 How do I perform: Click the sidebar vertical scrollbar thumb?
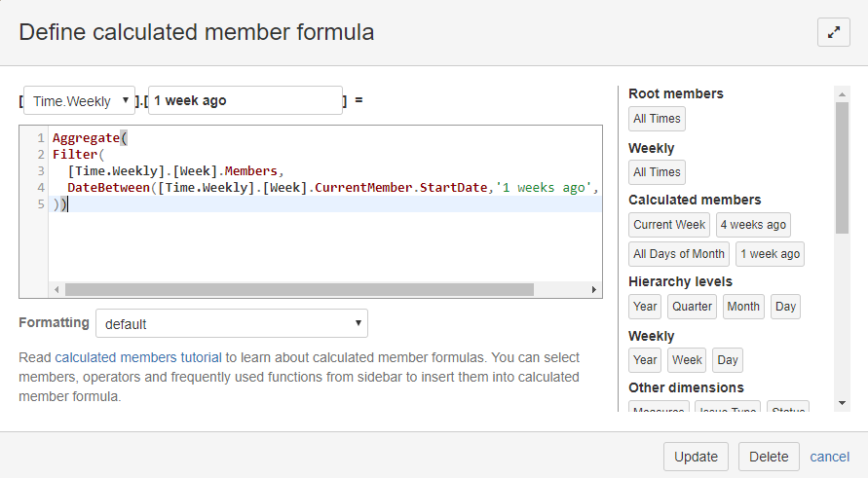tap(842, 167)
